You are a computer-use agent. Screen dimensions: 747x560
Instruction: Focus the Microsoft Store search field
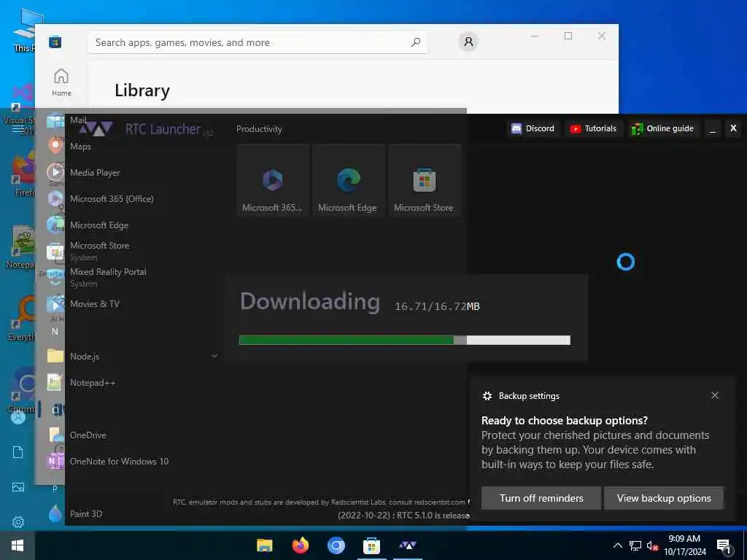pyautogui.click(x=258, y=42)
